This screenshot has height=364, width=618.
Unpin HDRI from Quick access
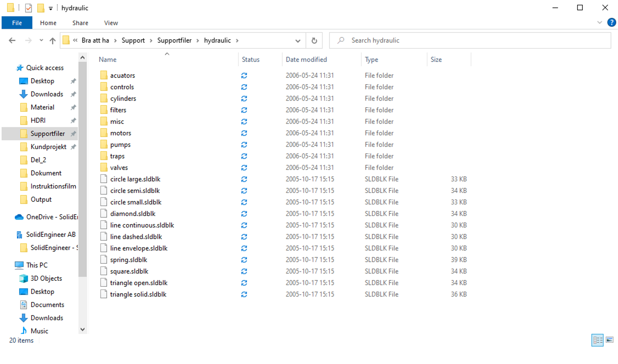[x=73, y=120]
